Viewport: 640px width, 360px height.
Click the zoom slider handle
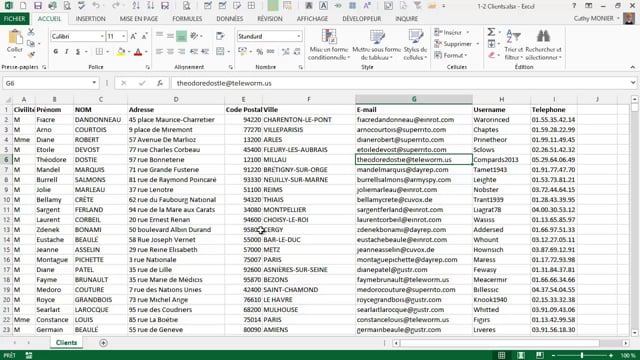(582, 356)
